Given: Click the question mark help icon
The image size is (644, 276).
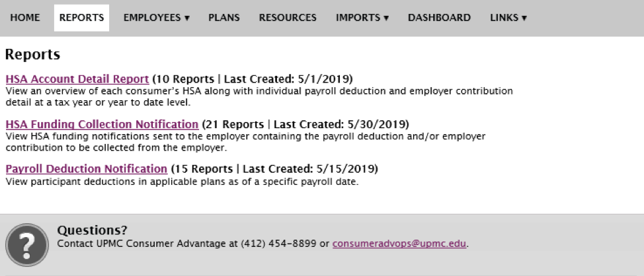Looking at the screenshot, I should tap(27, 245).
